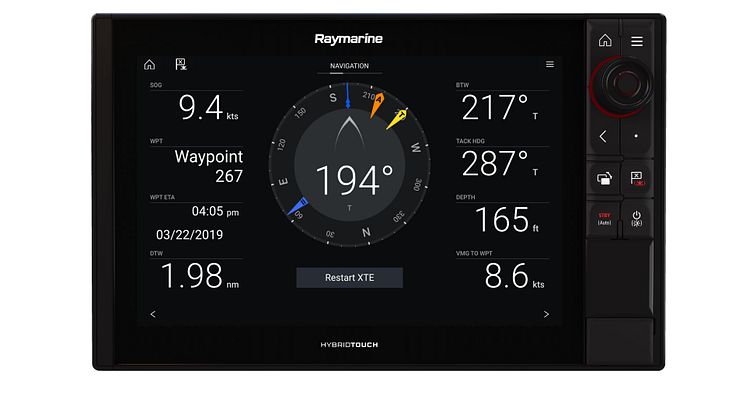The image size is (746, 419).
Task: Tap the N cardinal label on compass
Action: 365,233
